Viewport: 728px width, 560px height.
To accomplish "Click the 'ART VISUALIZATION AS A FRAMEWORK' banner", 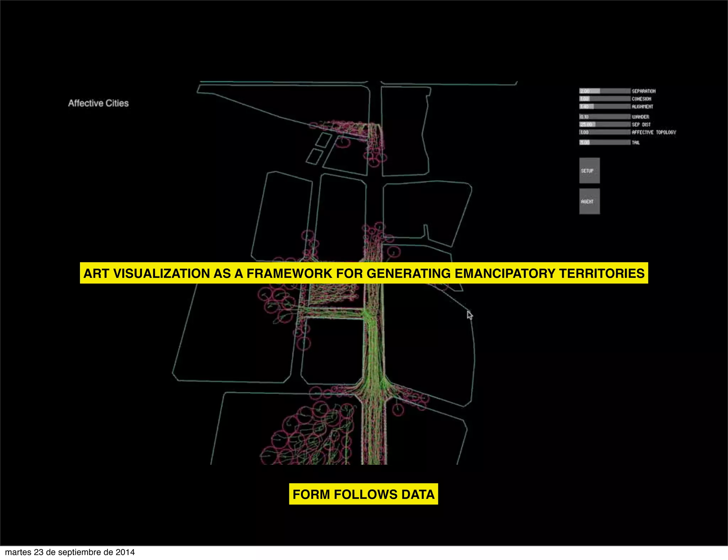I will [364, 273].
